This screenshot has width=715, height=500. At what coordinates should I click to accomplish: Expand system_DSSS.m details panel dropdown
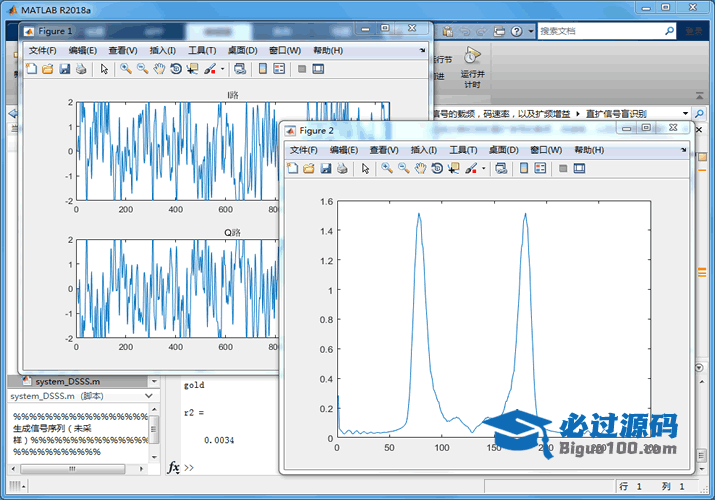154,381
